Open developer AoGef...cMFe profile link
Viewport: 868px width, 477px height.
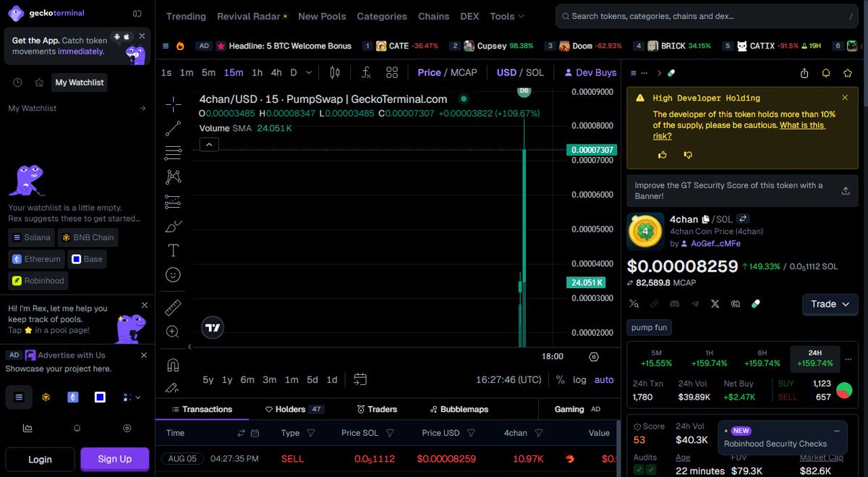715,244
